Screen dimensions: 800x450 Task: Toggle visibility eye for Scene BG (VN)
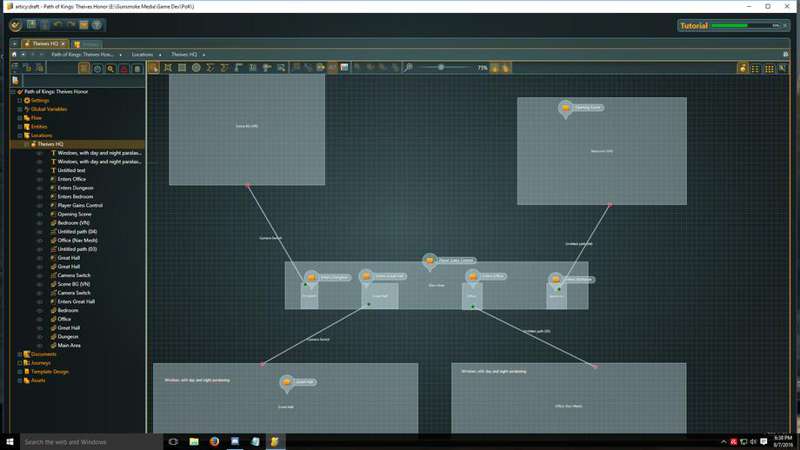coord(39,284)
